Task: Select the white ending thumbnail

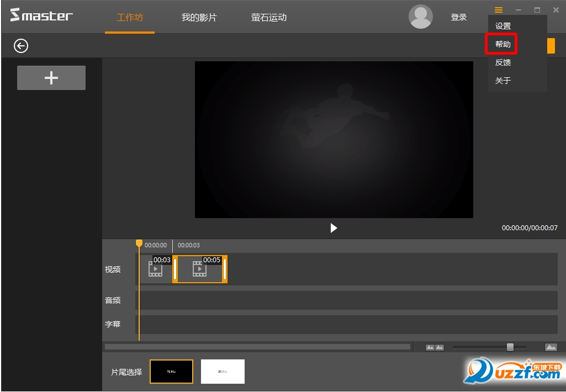Action: [223, 372]
